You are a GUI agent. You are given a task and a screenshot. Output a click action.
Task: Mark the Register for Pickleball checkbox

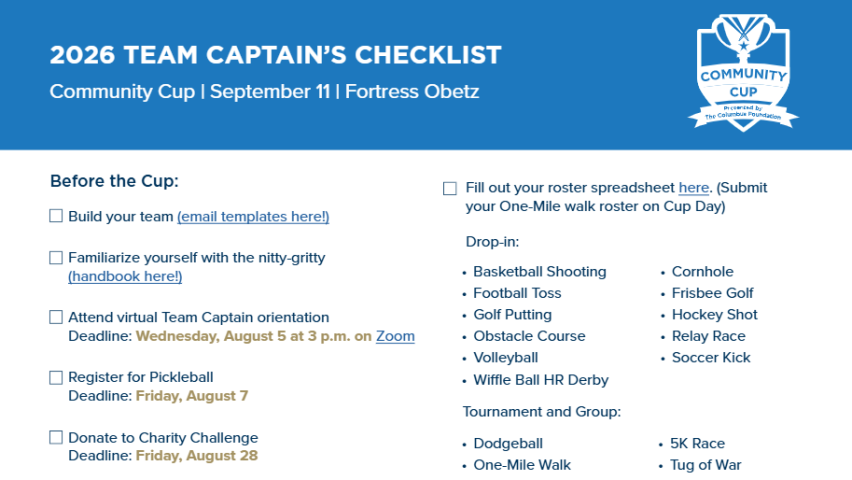click(56, 377)
